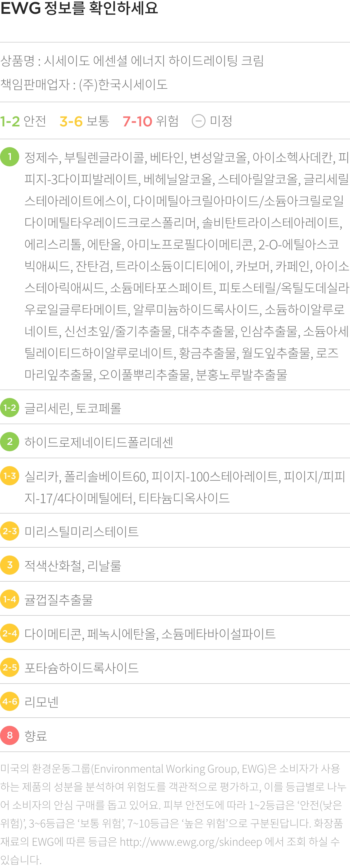Click the yellow 1-3 grade badge

[9, 476]
